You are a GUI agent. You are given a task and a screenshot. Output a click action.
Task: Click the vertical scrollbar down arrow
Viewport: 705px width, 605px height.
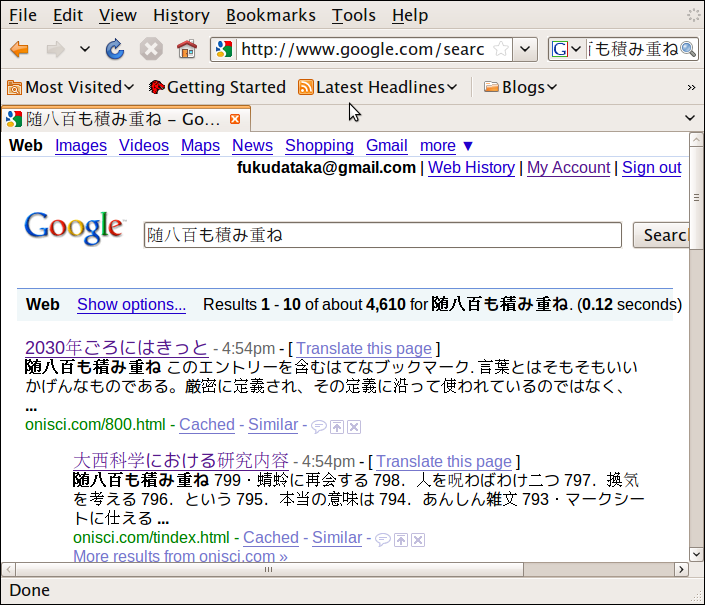[x=696, y=554]
